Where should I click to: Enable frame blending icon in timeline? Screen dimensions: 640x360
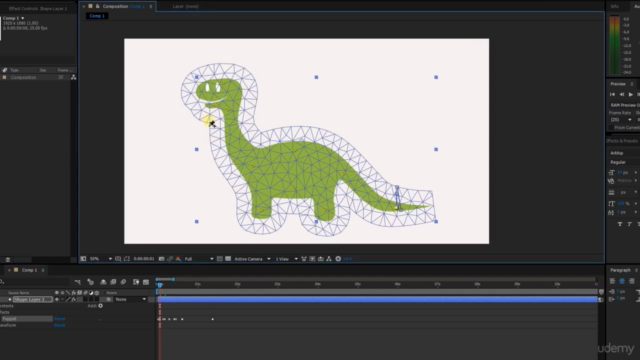tap(113, 282)
